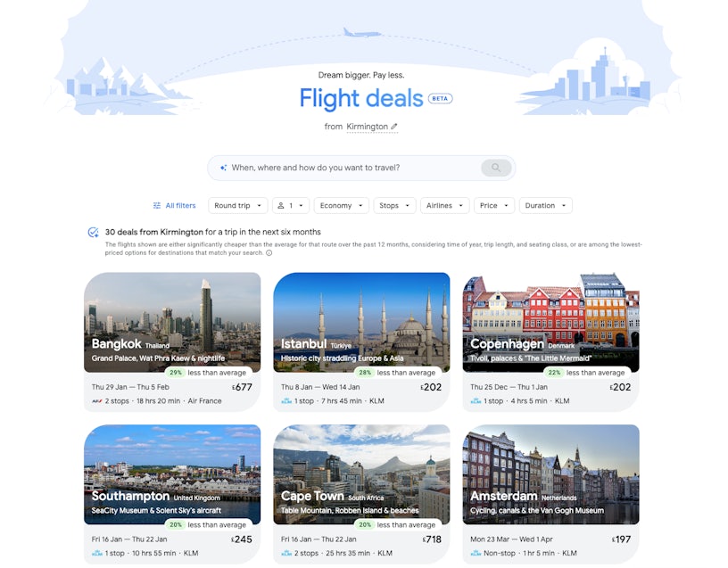Click the KLM logo on Istanbul card
Image resolution: width=728 pixels, height=568 pixels.
(286, 401)
